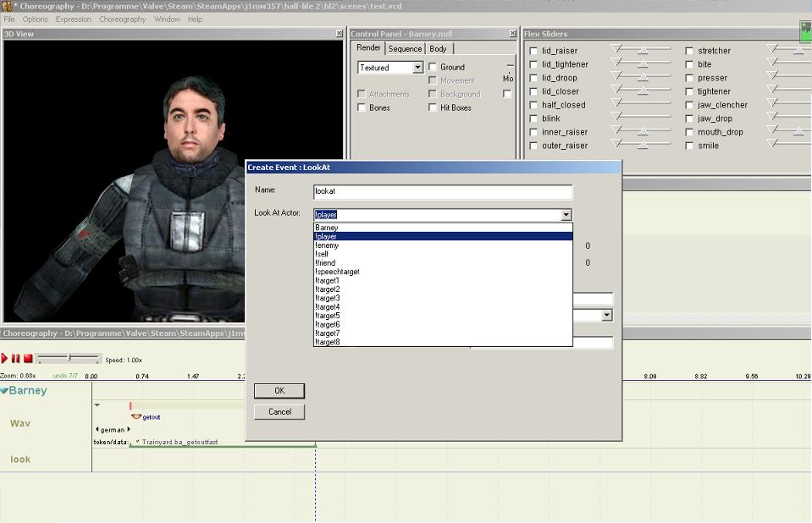Pause the choreography playback
Image resolution: width=812 pixels, height=523 pixels.
click(16, 358)
